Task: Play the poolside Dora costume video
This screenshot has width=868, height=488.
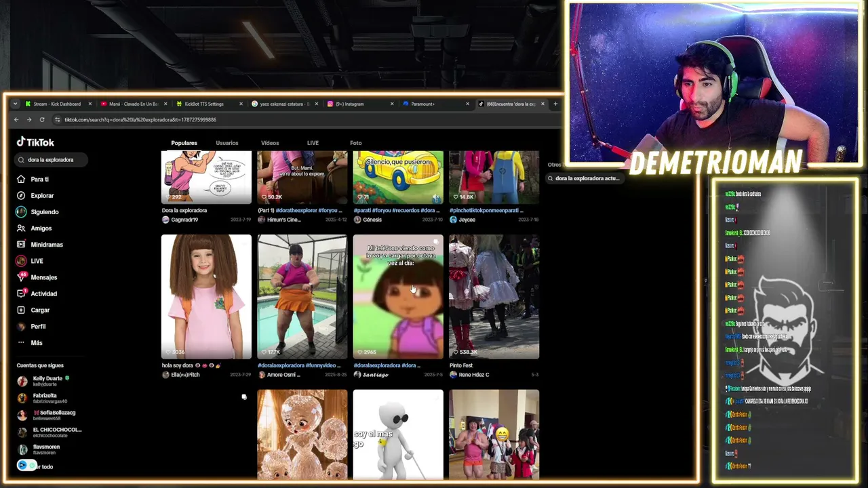Action: (302, 297)
